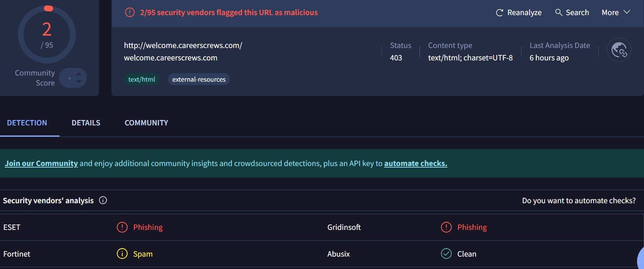Click the red alert icon in banner
This screenshot has height=269, width=644.
tap(130, 12)
